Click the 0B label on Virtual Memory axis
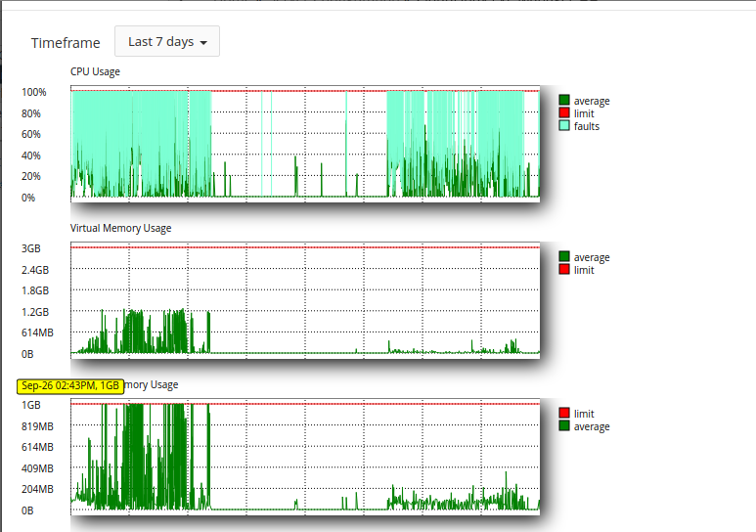The image size is (756, 532). 27,354
